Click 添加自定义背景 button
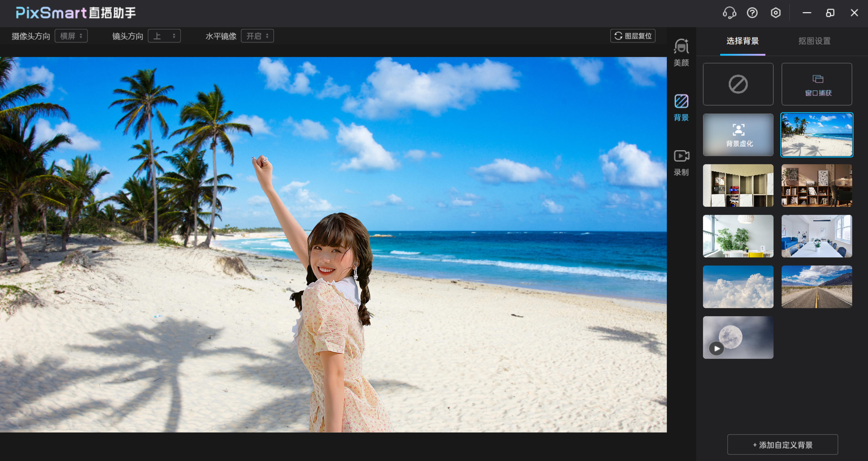 782,445
